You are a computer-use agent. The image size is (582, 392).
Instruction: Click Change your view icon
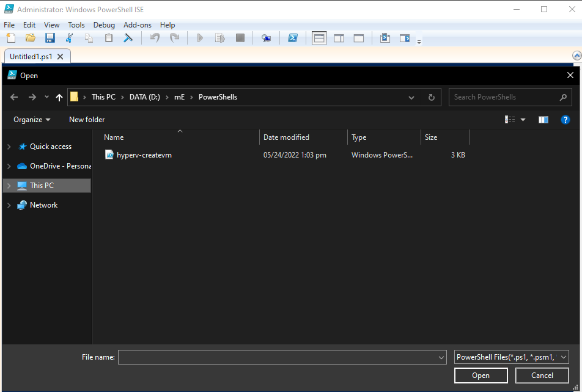pos(510,120)
